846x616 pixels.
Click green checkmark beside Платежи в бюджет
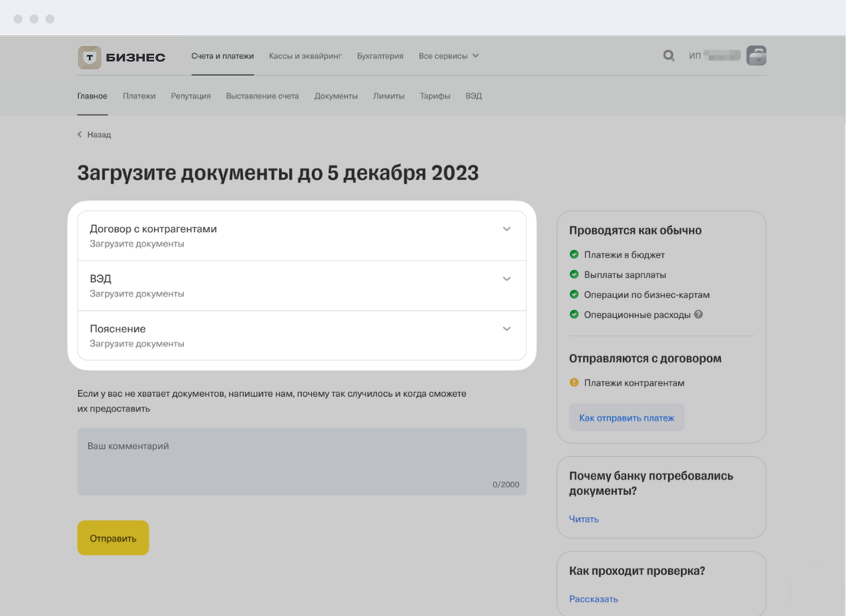pyautogui.click(x=574, y=254)
